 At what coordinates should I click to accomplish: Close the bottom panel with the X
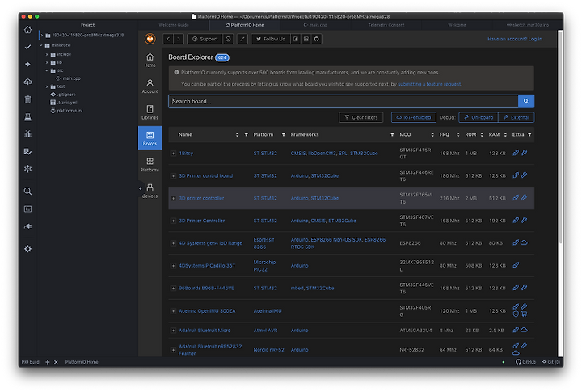(x=56, y=362)
